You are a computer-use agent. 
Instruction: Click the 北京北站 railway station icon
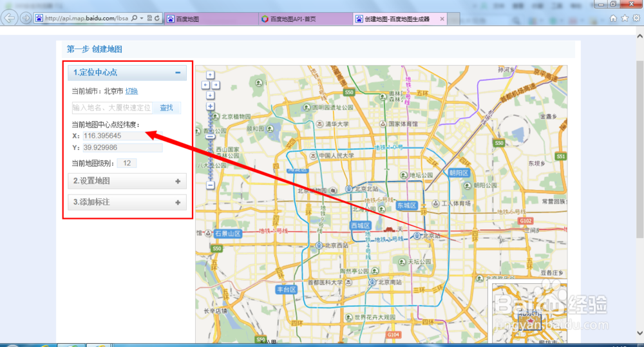348,189
